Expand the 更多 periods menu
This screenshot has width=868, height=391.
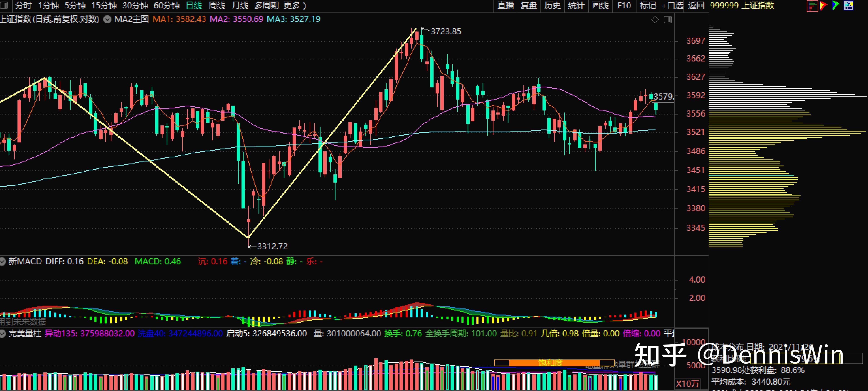coord(295,5)
